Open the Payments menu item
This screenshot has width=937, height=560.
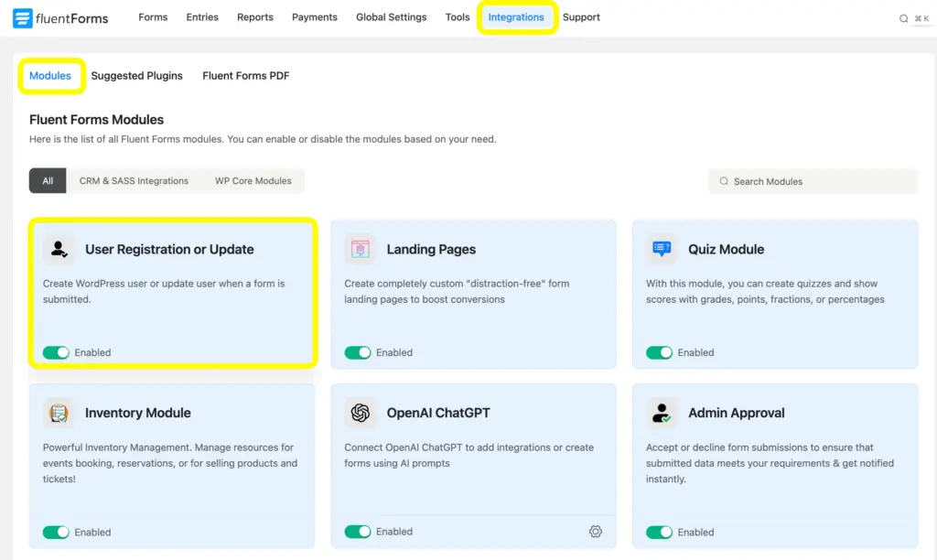click(x=315, y=17)
